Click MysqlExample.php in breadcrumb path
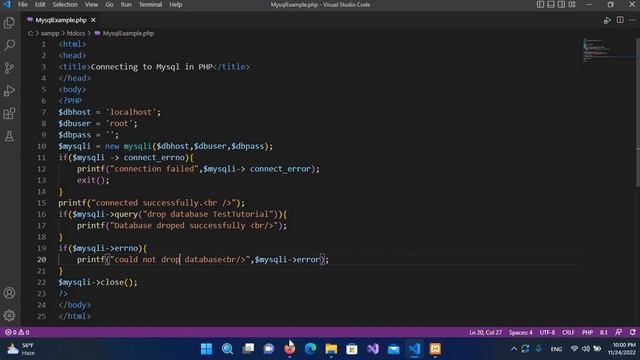The image size is (640, 360). coord(128,33)
